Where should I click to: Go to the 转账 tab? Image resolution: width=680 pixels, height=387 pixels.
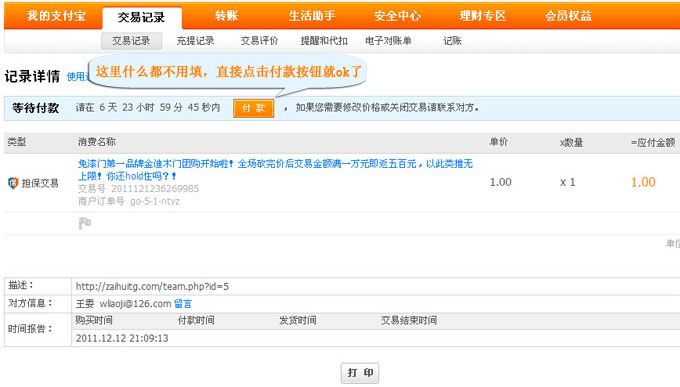pos(226,16)
